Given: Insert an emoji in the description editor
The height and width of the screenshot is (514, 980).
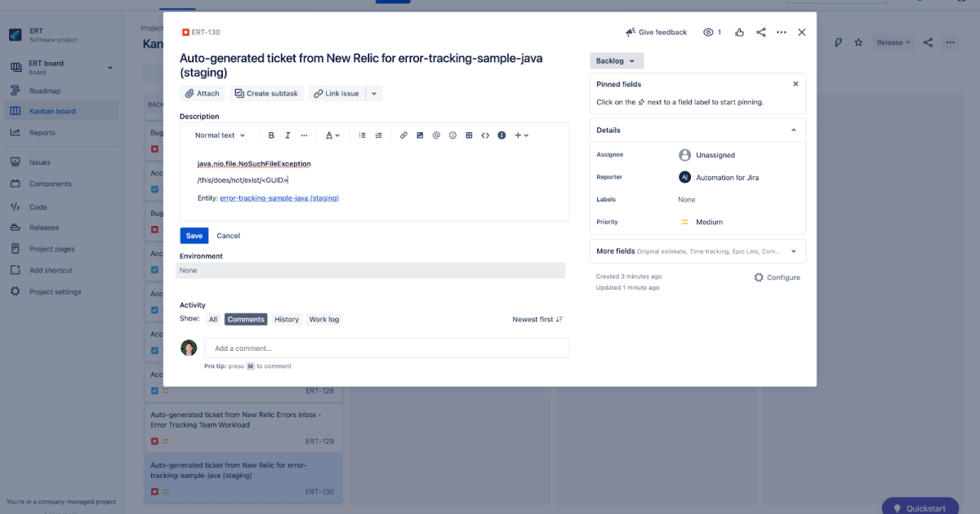Looking at the screenshot, I should [x=452, y=135].
